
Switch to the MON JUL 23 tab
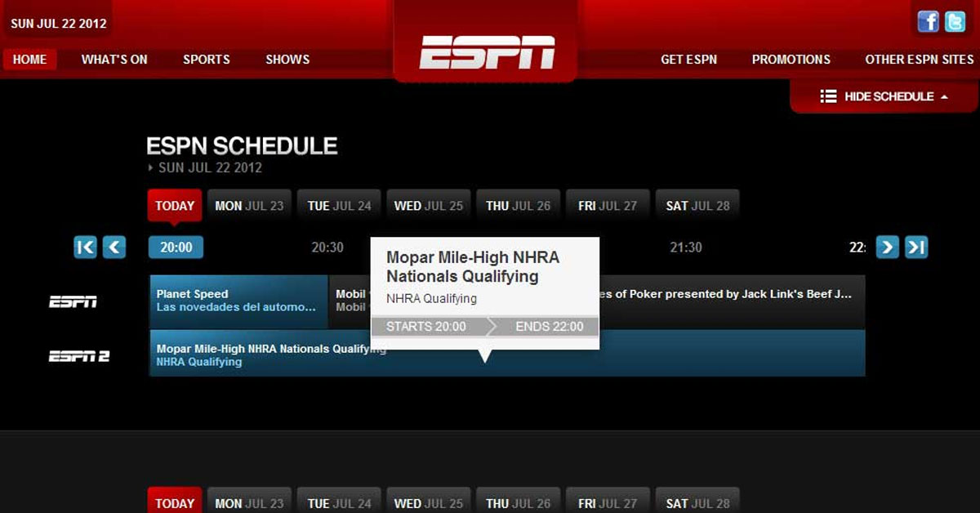pyautogui.click(x=249, y=205)
